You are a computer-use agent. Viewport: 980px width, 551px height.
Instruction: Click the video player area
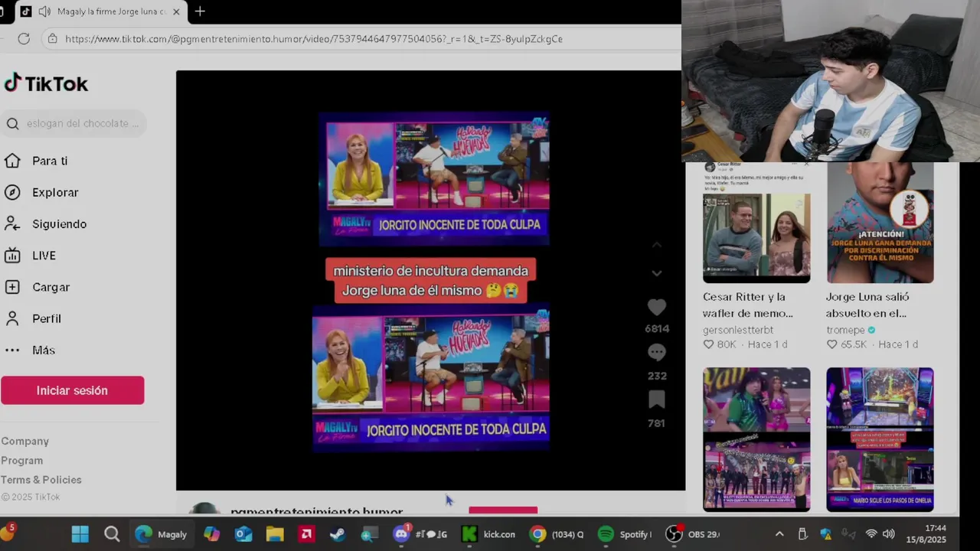[430, 280]
